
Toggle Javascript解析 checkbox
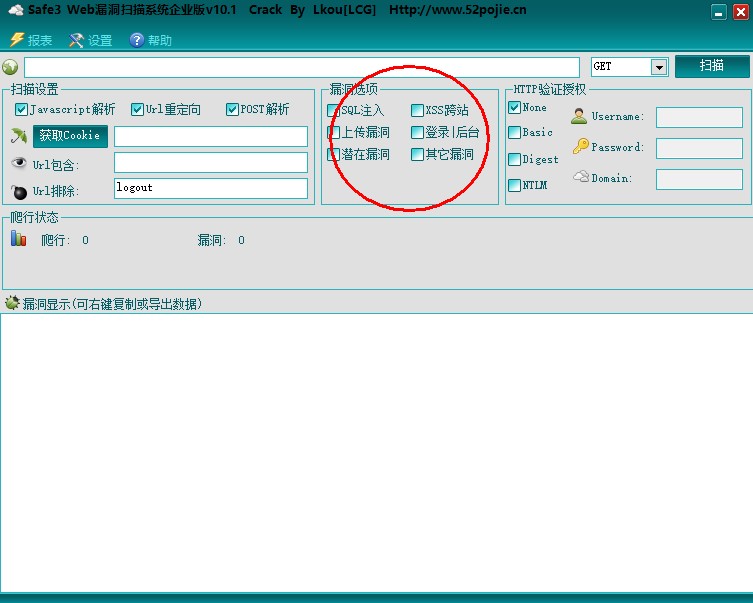click(x=21, y=109)
